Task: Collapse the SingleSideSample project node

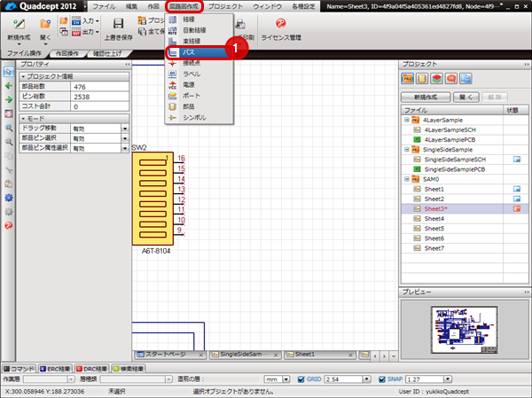Action: [x=406, y=149]
